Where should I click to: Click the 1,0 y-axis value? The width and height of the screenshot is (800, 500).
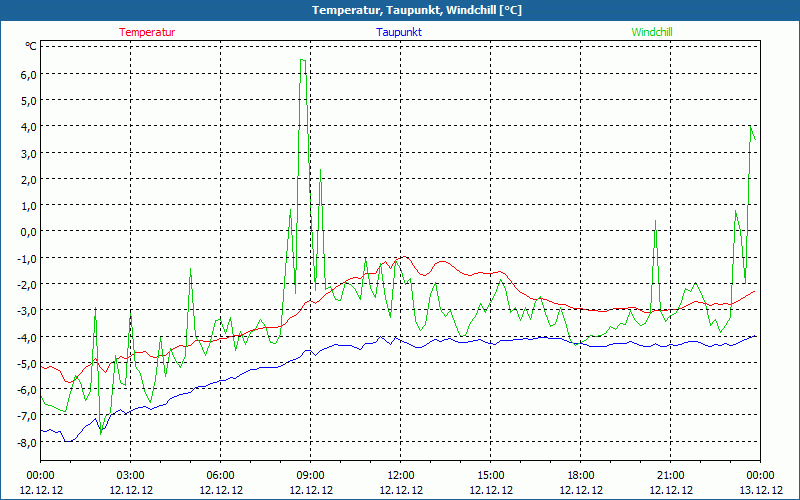28,206
